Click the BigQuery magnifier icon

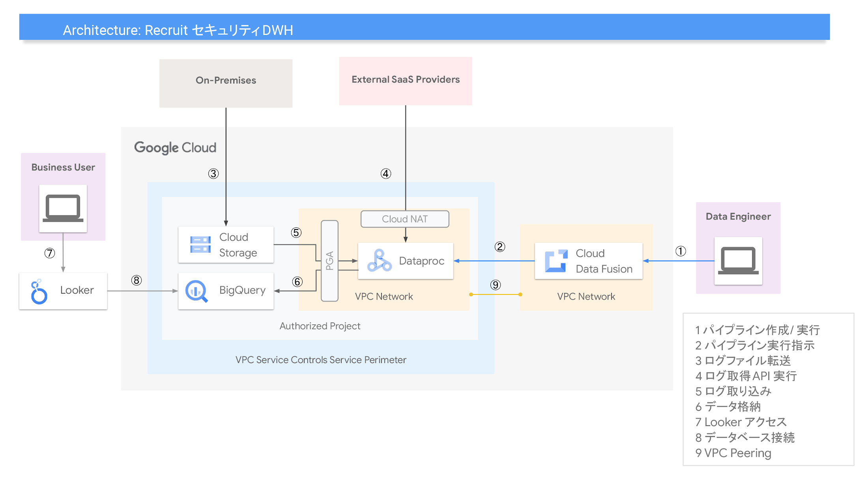196,291
